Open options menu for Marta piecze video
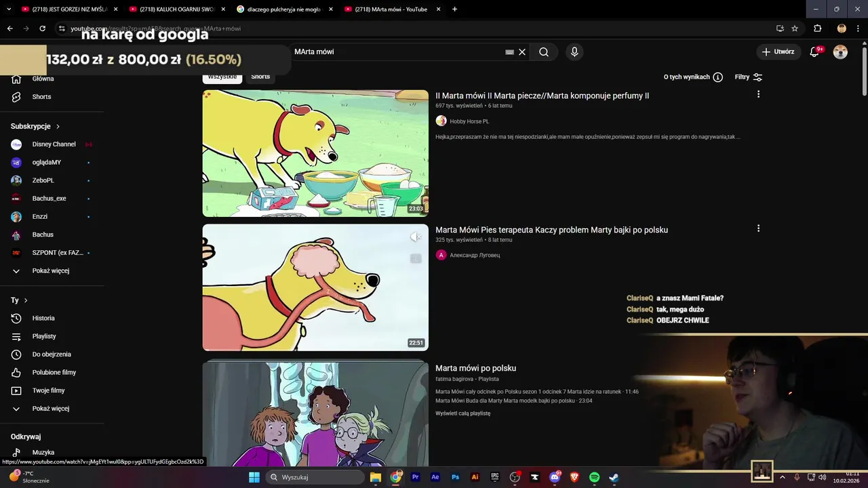 tap(758, 94)
